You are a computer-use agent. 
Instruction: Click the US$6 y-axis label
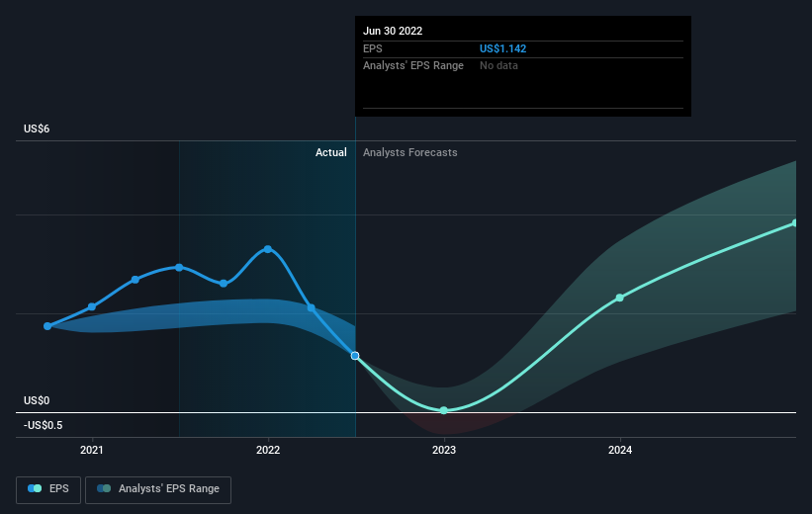[37, 128]
